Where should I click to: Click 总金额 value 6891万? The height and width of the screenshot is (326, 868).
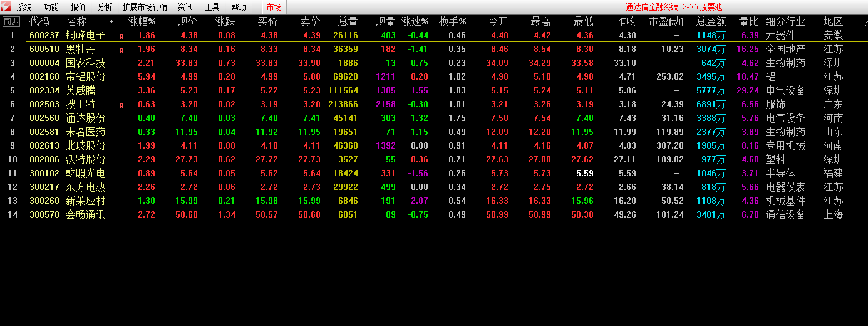(711, 104)
